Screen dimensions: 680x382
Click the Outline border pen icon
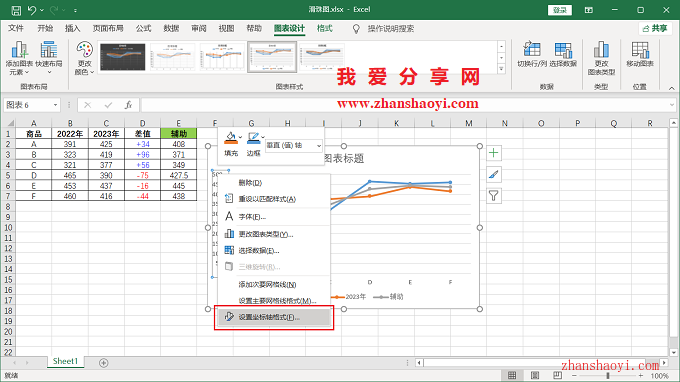pos(253,138)
